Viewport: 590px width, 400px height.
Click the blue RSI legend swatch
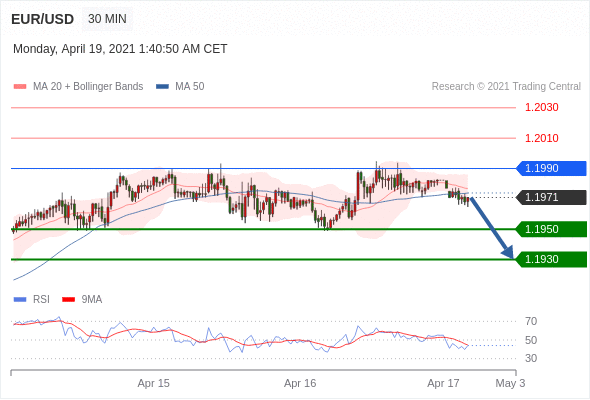click(x=20, y=300)
